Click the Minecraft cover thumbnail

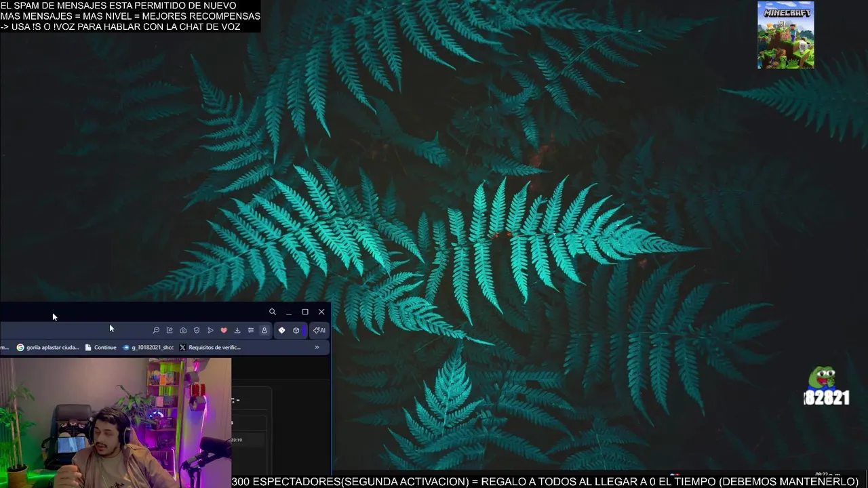(785, 35)
